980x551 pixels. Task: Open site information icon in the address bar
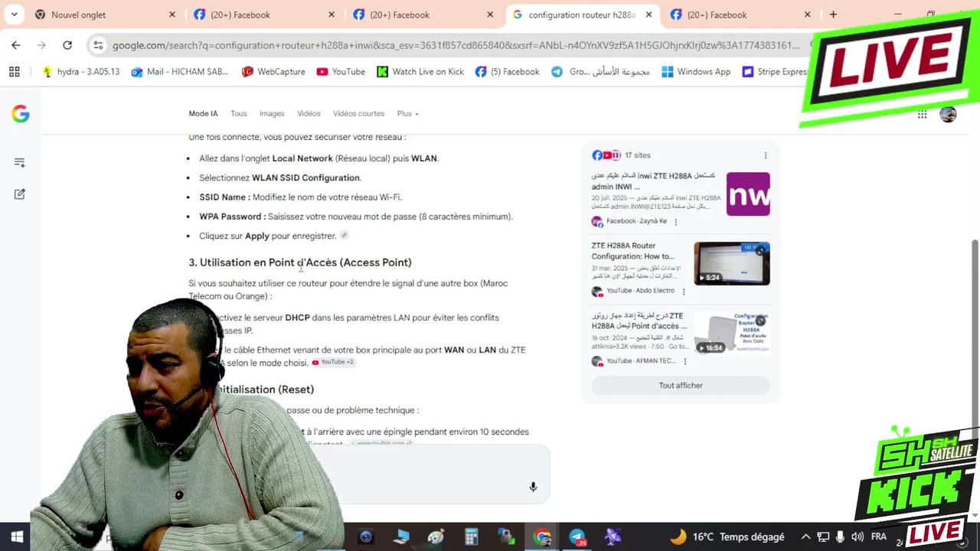point(98,45)
